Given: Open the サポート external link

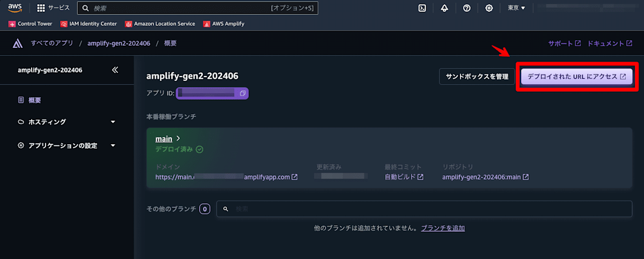Looking at the screenshot, I should click(564, 43).
